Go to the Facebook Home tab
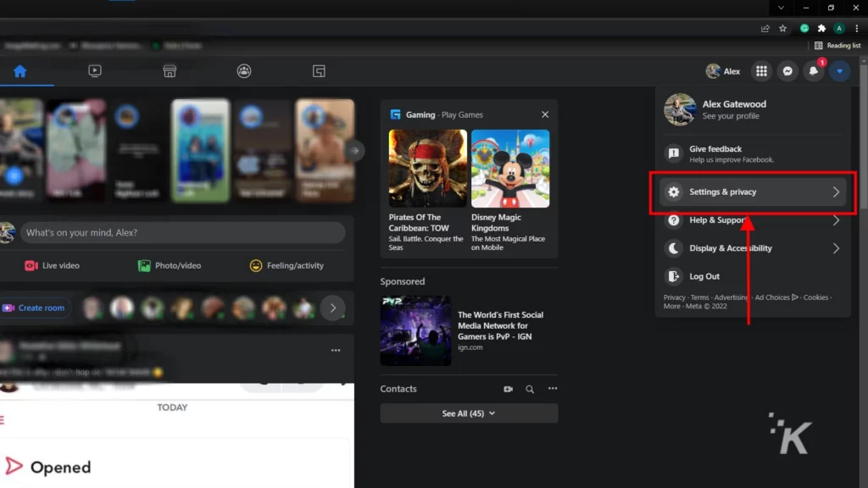Screen dimensions: 868x488 20,71
